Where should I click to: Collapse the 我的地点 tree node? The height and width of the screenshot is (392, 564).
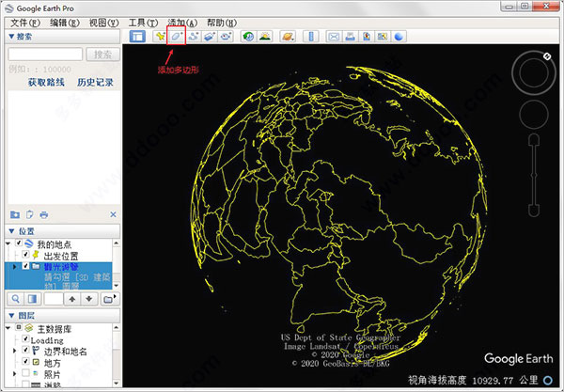tap(8, 243)
